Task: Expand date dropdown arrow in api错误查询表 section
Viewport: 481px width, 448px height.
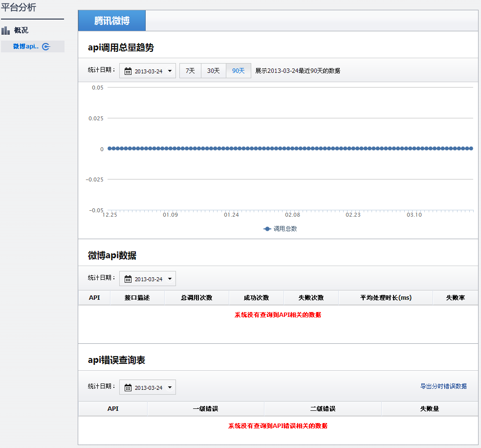Action: click(170, 388)
